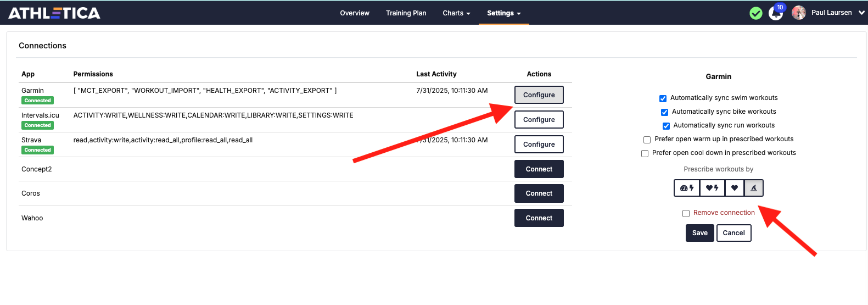Connect the Coros app

[539, 193]
